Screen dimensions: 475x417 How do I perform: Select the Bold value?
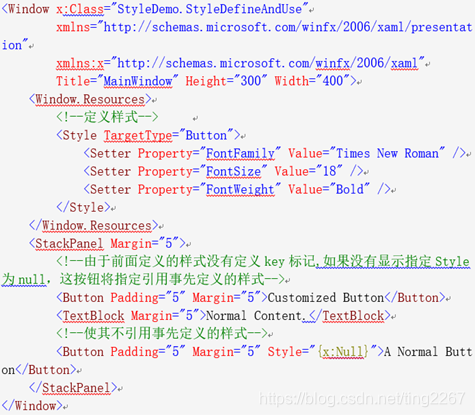tap(349, 189)
